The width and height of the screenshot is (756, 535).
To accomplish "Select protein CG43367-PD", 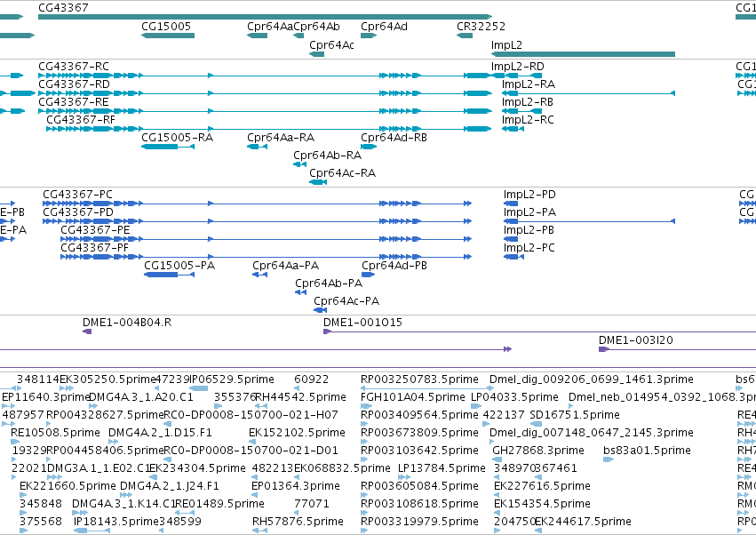I will pyautogui.click(x=257, y=221).
